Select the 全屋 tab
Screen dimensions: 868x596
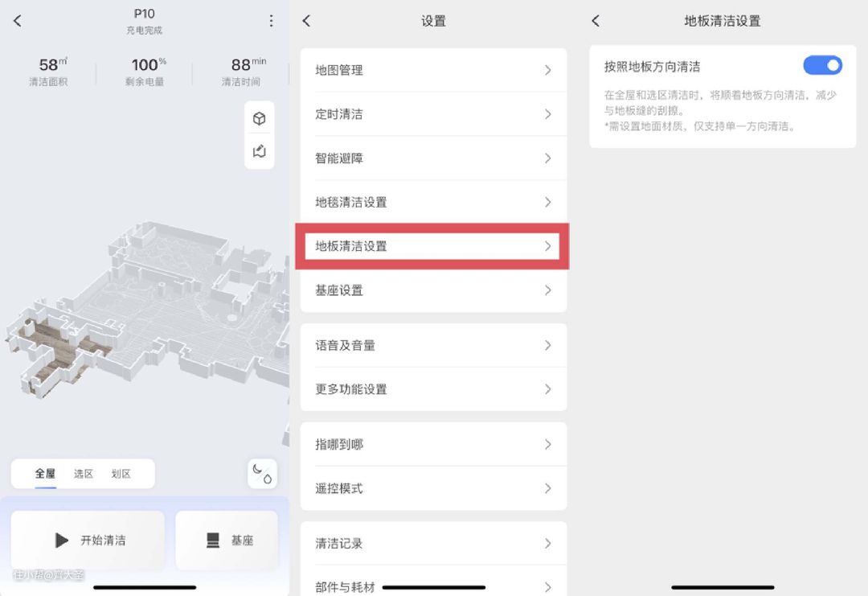[x=45, y=474]
